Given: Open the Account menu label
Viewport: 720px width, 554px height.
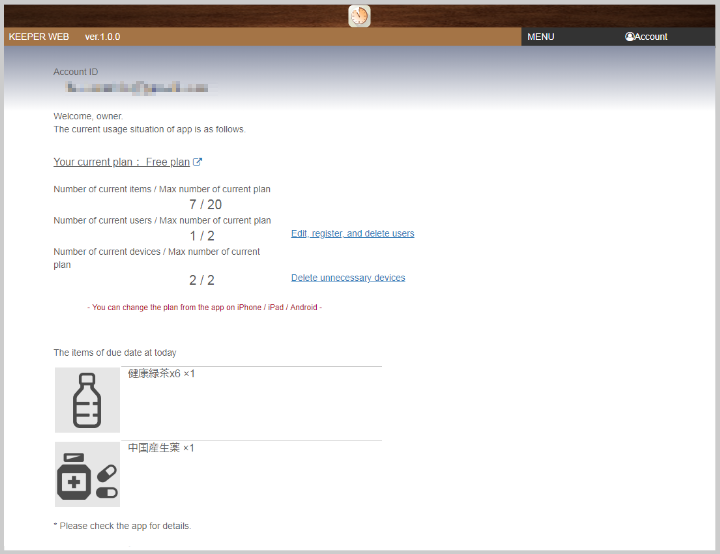Looking at the screenshot, I should coord(651,37).
